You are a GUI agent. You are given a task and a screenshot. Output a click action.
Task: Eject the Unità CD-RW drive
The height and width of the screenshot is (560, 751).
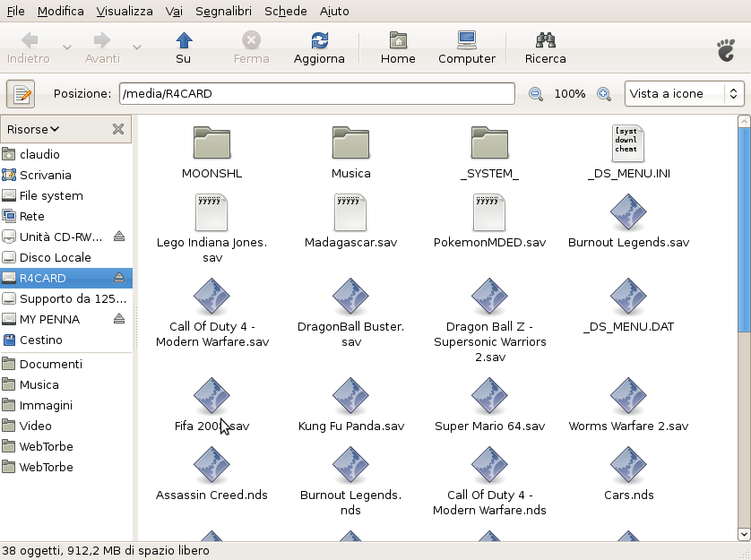click(119, 237)
